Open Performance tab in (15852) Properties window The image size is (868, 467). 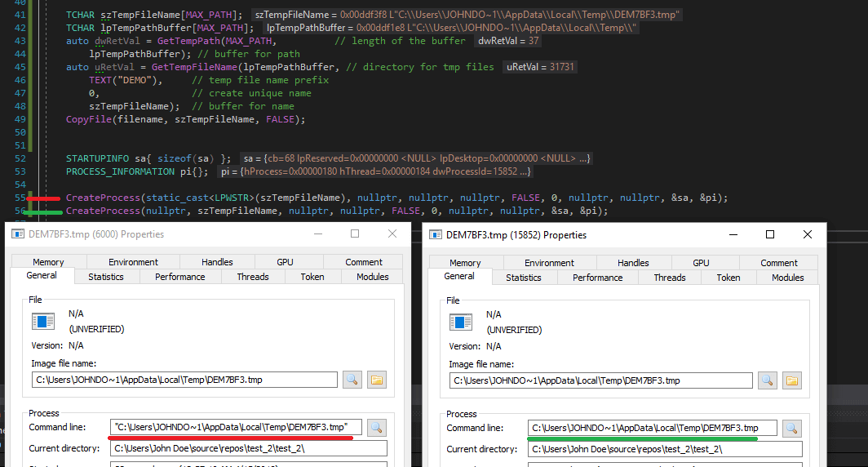pyautogui.click(x=597, y=278)
